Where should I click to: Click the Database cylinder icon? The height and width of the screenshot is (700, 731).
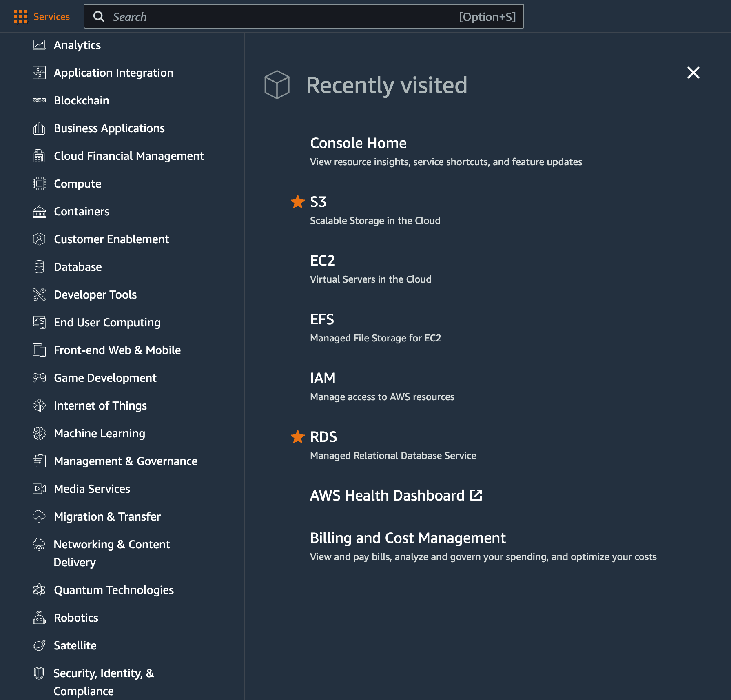[x=39, y=267]
